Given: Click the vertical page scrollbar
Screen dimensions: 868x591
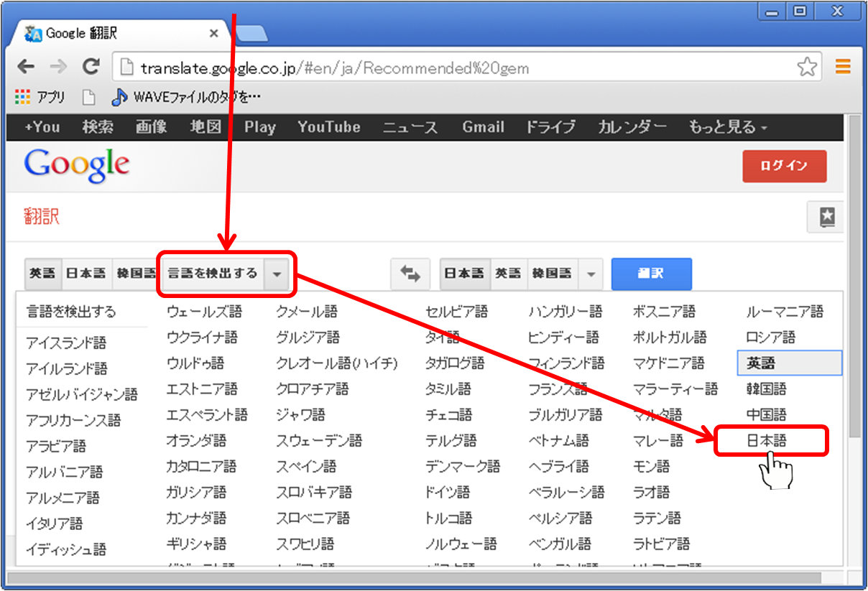Looking at the screenshot, I should (x=853, y=287).
